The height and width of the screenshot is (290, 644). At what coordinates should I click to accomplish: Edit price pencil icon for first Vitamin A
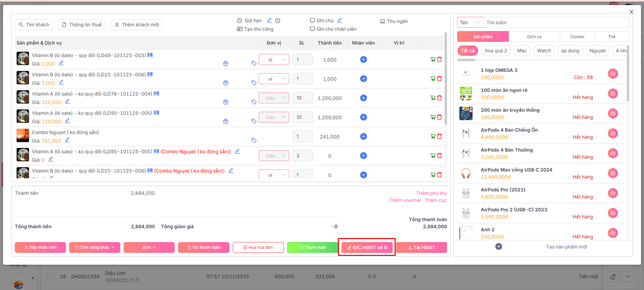coord(67,102)
